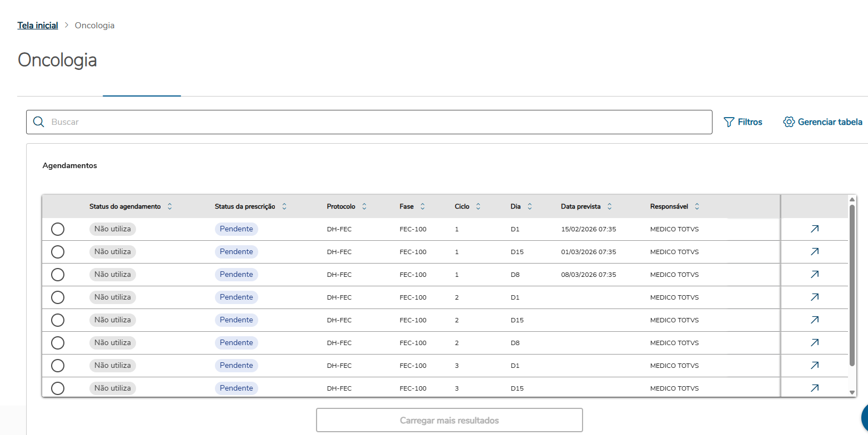Click Carregar mais resultados button

pos(449,420)
